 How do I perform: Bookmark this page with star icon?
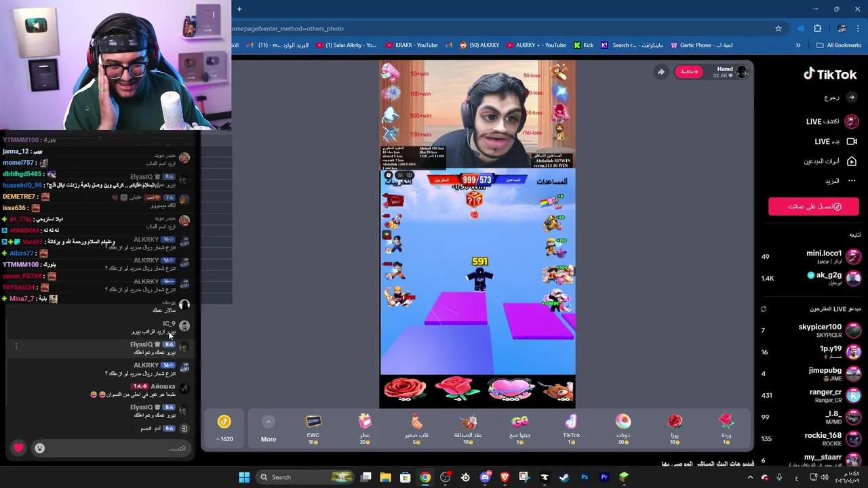tap(778, 28)
